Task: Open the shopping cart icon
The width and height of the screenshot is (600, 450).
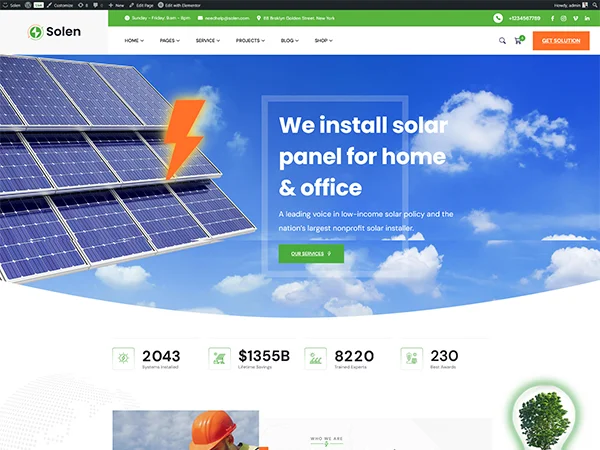Action: click(x=519, y=40)
